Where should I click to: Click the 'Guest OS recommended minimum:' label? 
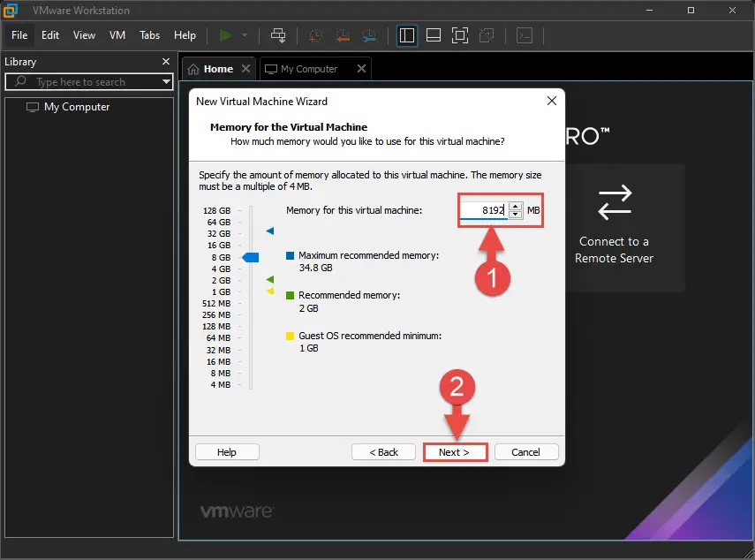pyautogui.click(x=370, y=336)
